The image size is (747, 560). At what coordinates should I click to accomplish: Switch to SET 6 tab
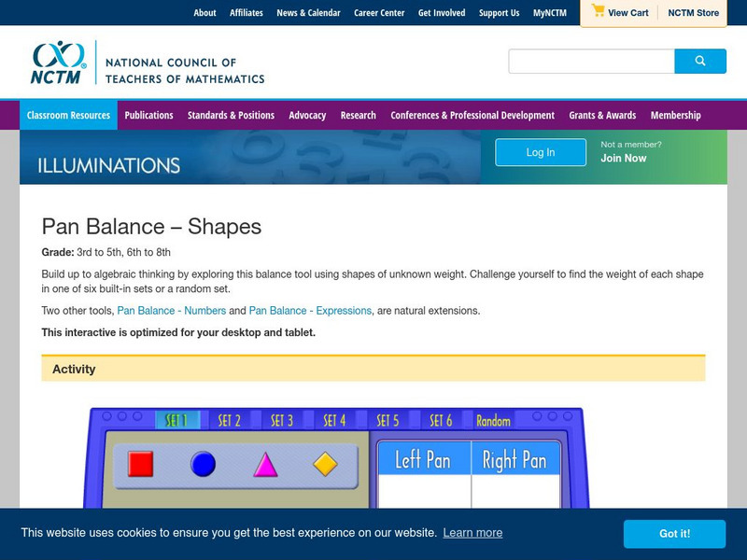[441, 421]
